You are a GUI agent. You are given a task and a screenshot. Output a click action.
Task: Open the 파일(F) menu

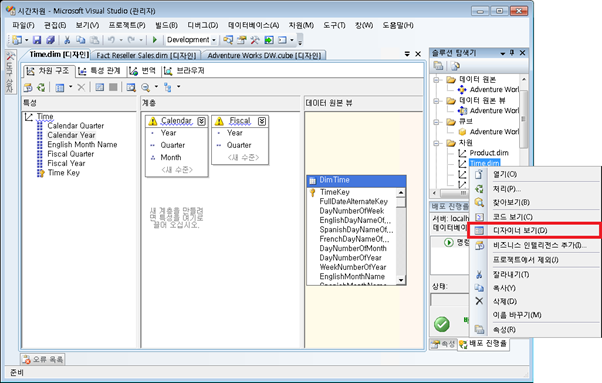pos(23,25)
